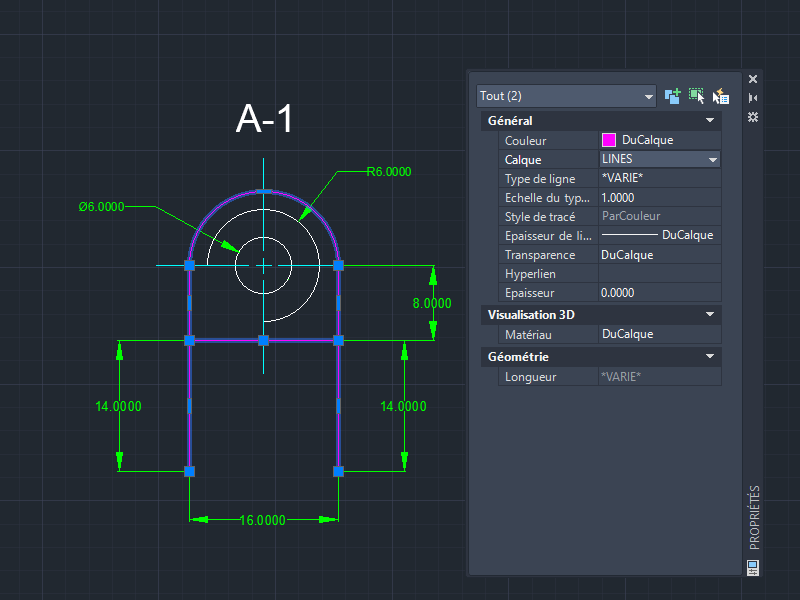Click the Calque property label

523,160
